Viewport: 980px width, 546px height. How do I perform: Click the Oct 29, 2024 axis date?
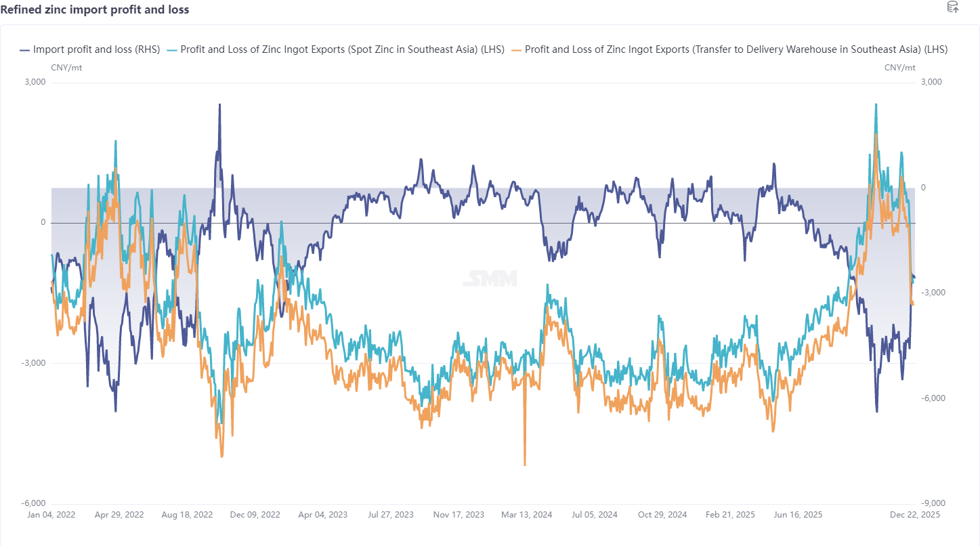click(662, 515)
